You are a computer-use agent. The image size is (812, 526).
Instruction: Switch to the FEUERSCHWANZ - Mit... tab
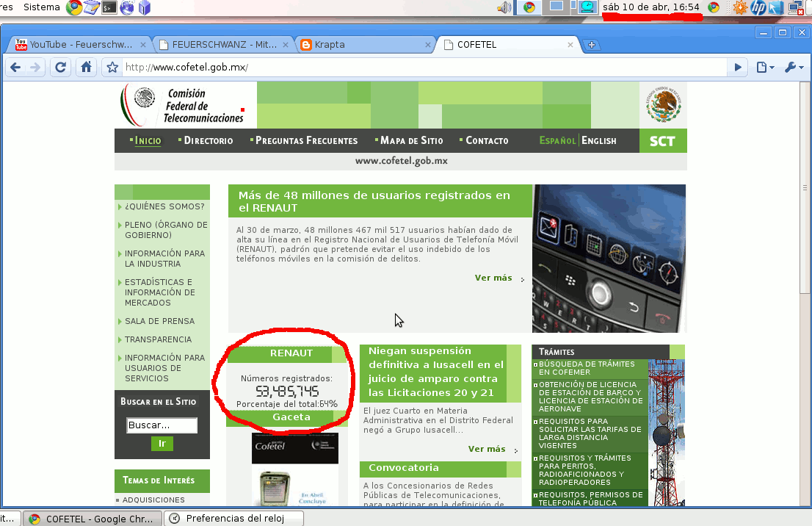(x=224, y=45)
